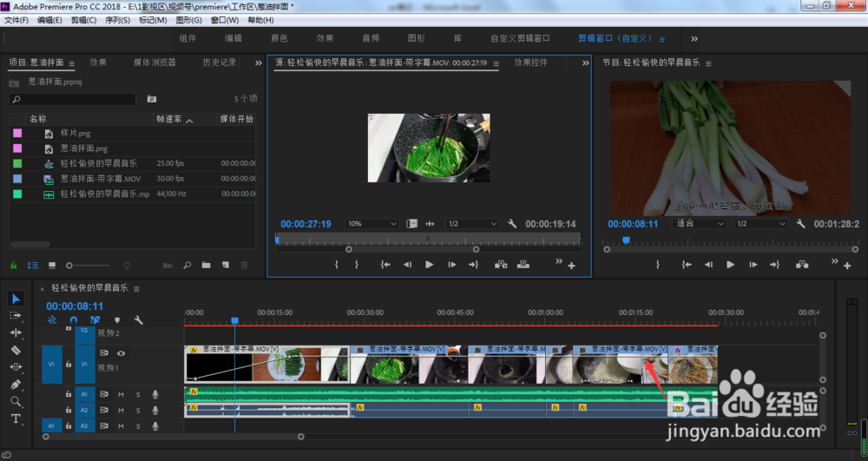Open 文件(F) menu
The image size is (868, 461).
coord(16,20)
